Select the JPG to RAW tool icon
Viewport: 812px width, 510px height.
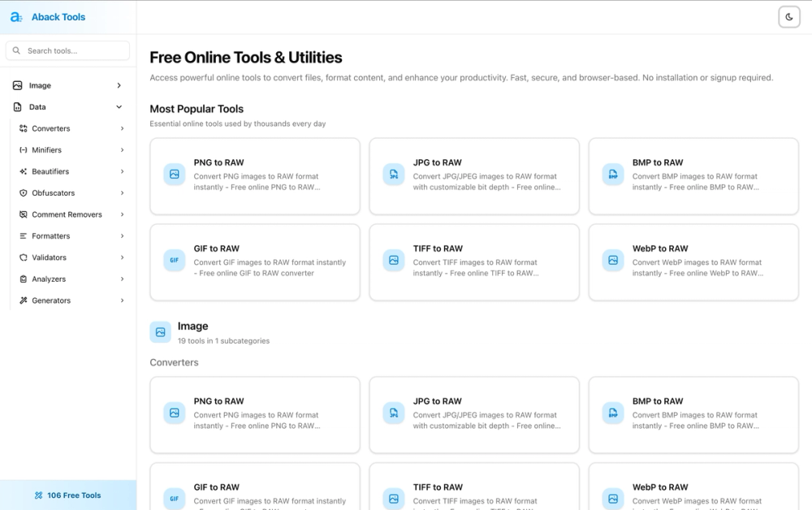click(x=393, y=173)
